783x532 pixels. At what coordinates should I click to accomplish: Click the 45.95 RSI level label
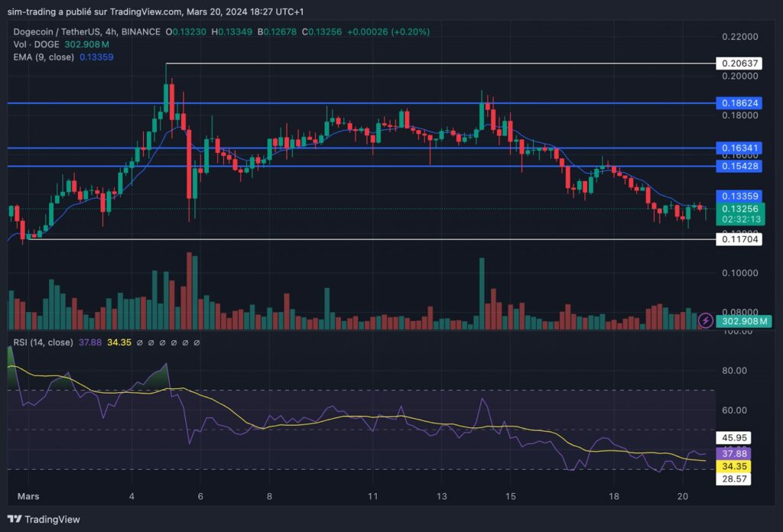pos(734,438)
